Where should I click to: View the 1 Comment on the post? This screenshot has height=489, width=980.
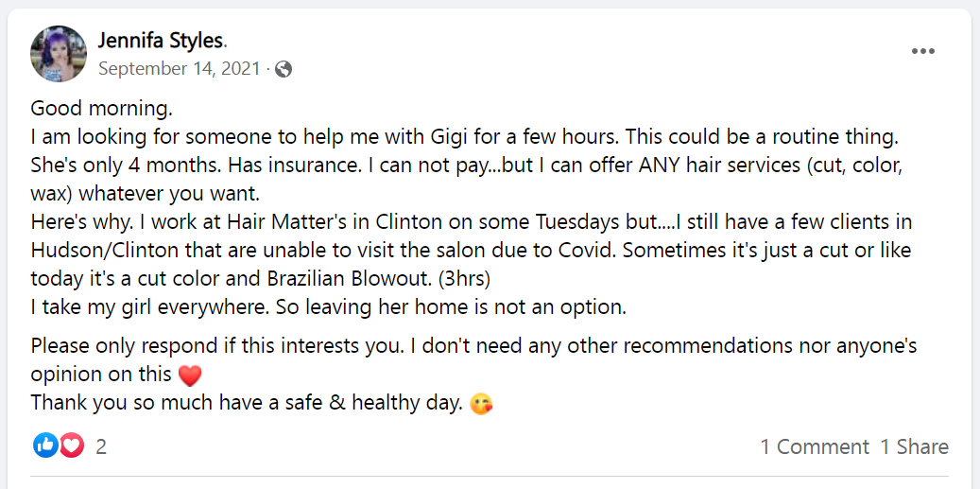coord(815,446)
